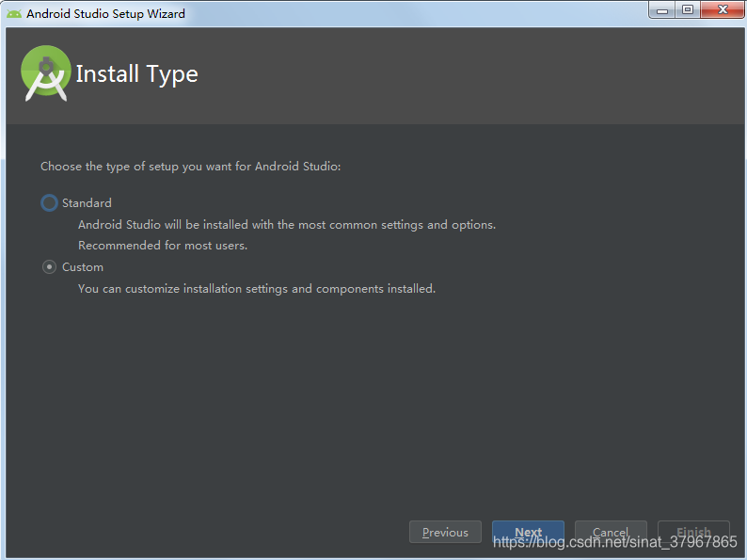Click the 'Custom' option label
This screenshot has width=747, height=560.
[83, 267]
